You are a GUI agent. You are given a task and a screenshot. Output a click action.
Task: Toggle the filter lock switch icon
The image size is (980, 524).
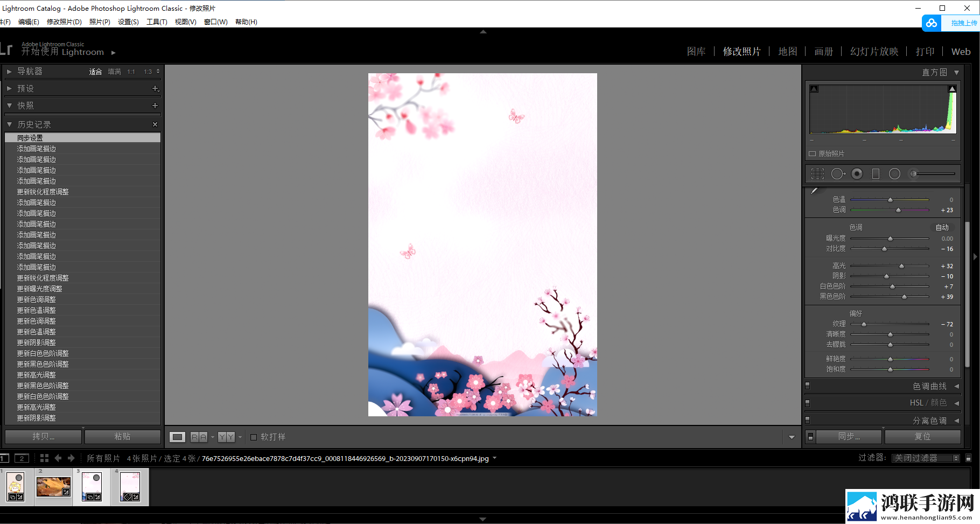(968, 458)
